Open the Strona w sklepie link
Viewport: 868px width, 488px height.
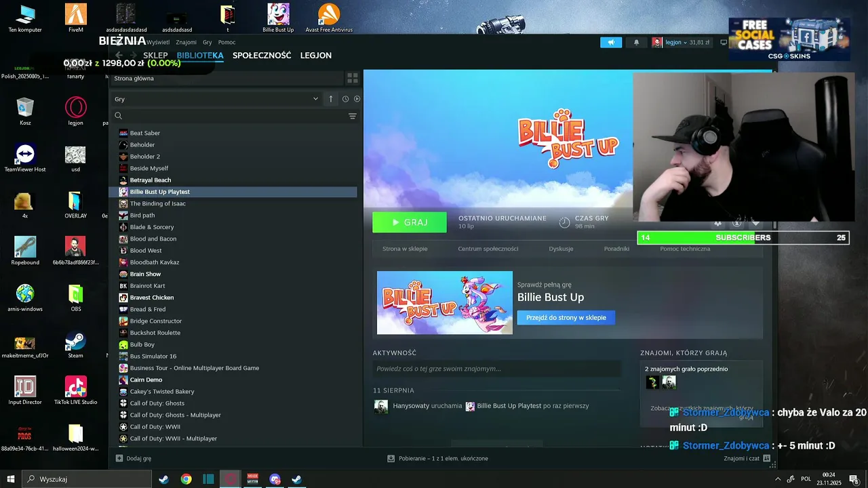[x=405, y=249]
